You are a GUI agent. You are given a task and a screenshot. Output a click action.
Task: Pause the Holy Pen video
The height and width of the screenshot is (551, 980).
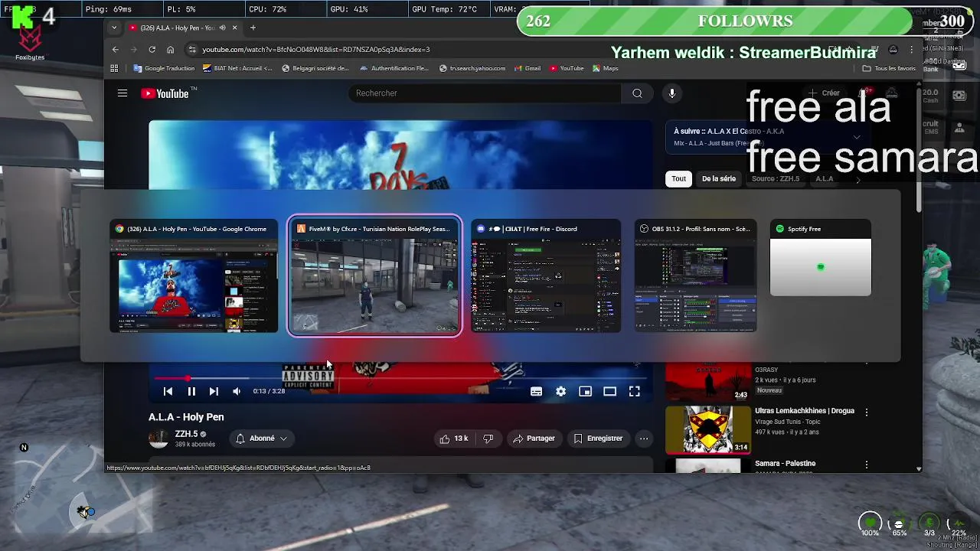pos(191,391)
